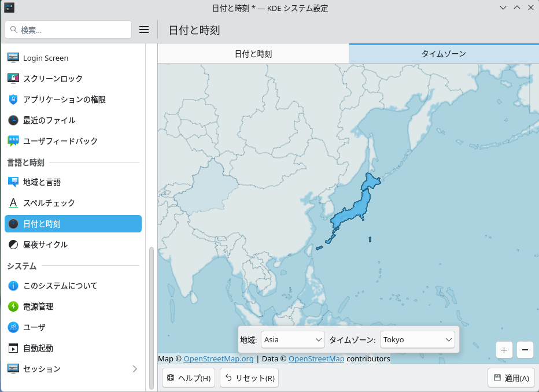Viewport: 539px width, 392px height.
Task: Select the タイムゾーン tab
Action: [x=444, y=54]
